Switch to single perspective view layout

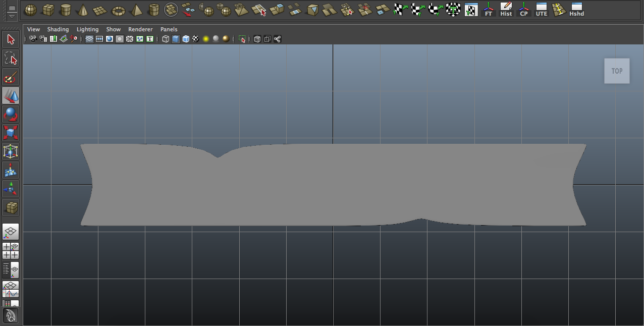[x=11, y=231]
